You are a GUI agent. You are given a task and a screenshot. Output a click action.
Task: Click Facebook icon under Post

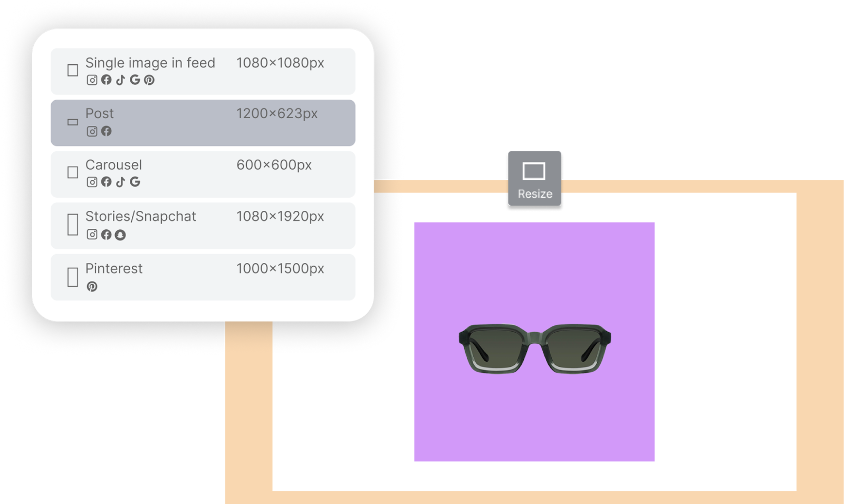pyautogui.click(x=106, y=131)
